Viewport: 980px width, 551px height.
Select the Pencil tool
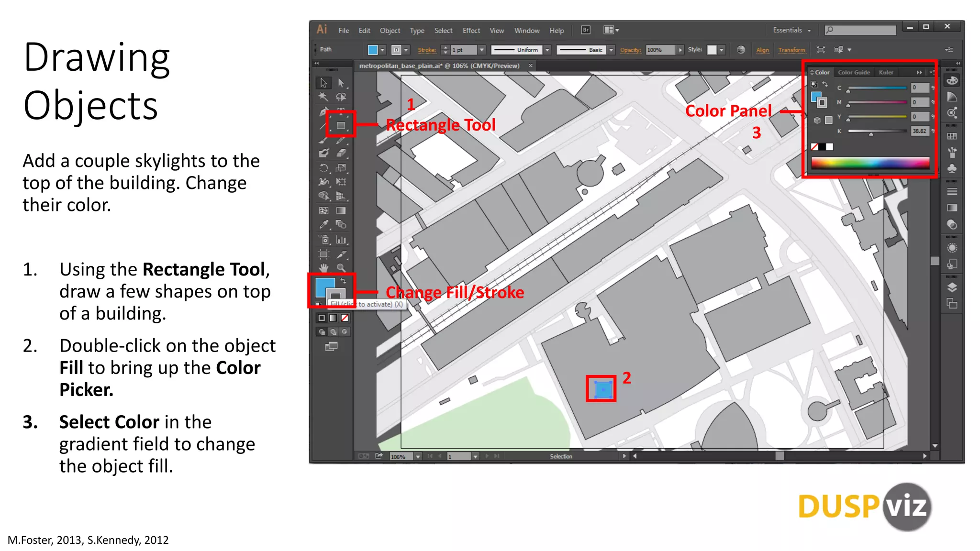pyautogui.click(x=341, y=140)
